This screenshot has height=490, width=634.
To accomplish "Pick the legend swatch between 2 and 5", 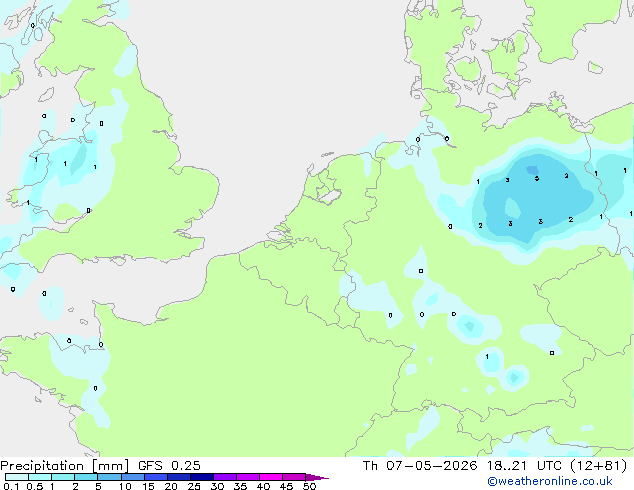I will 86,477.
